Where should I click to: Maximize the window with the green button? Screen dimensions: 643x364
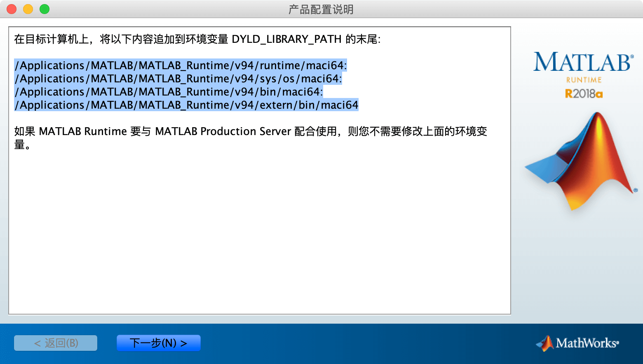45,9
